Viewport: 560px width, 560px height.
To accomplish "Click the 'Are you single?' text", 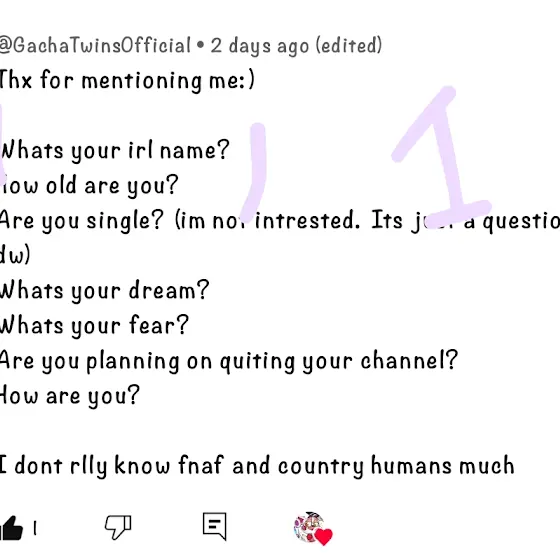I will tap(81, 220).
